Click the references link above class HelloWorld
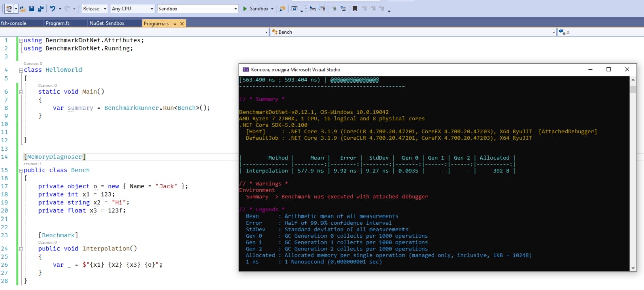Screen dimensions: 644x290 point(33,63)
